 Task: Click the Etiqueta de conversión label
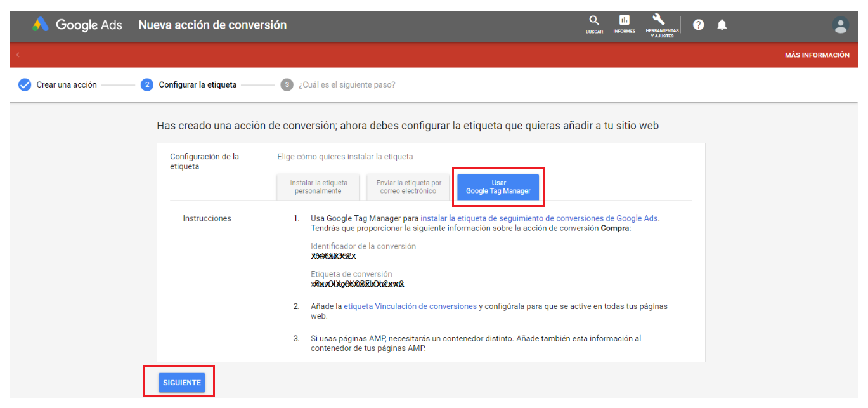pos(351,275)
